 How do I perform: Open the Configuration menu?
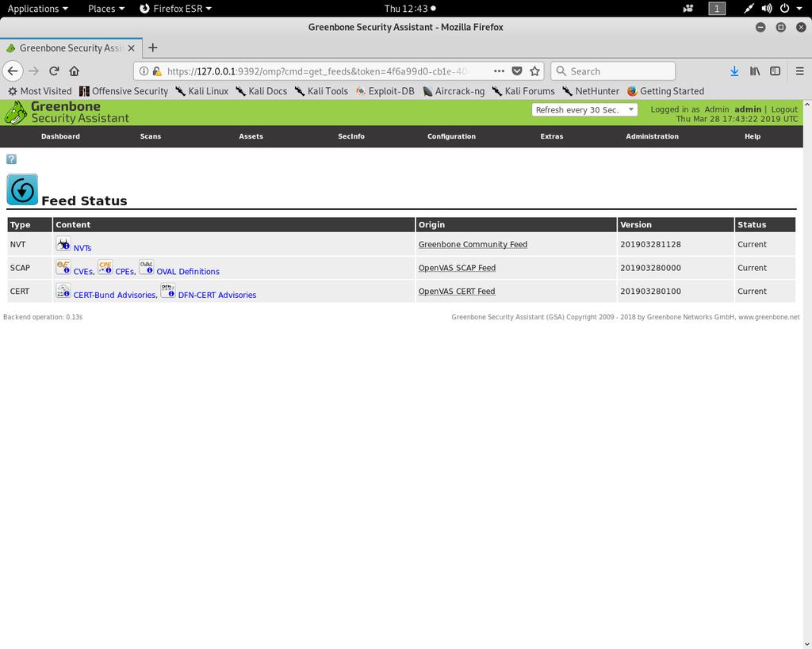(451, 136)
